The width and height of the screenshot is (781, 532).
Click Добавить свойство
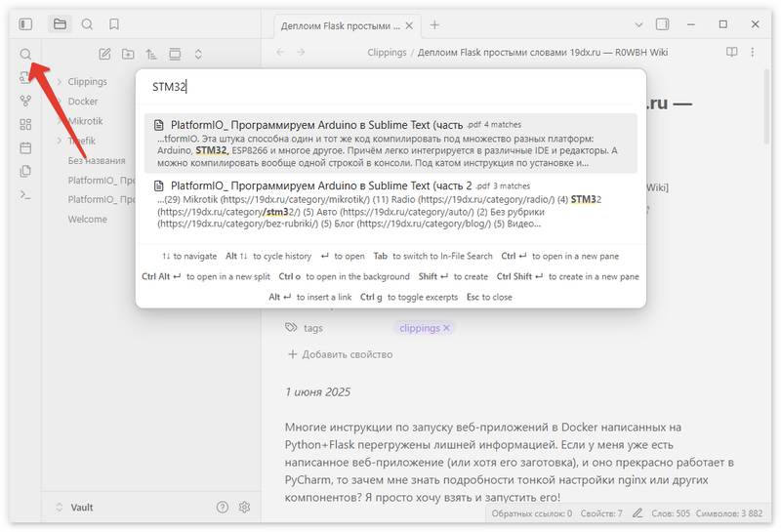click(340, 354)
